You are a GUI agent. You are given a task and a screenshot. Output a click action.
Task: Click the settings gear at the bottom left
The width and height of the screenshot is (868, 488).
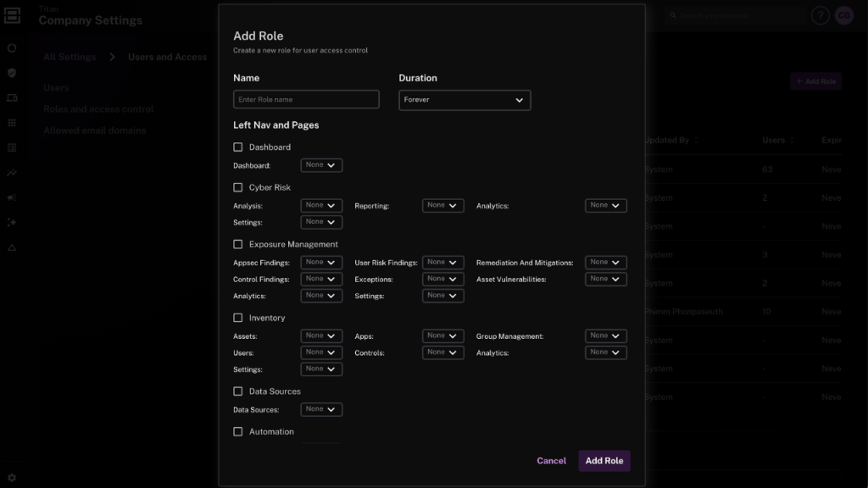pyautogui.click(x=11, y=477)
